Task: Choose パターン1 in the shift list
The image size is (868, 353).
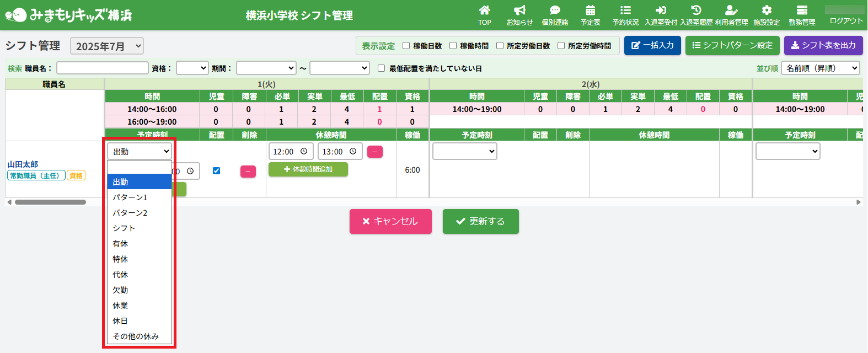Action: (x=130, y=197)
